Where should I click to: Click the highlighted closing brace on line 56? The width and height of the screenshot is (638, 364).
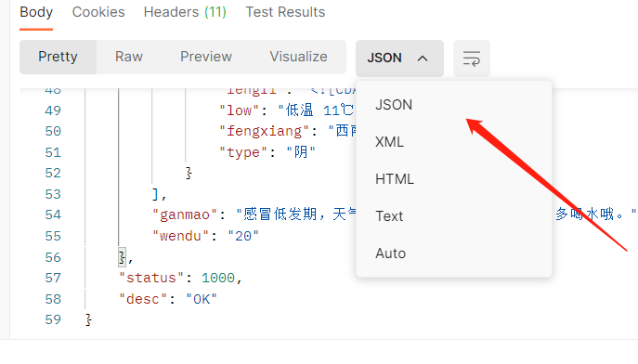tap(122, 257)
